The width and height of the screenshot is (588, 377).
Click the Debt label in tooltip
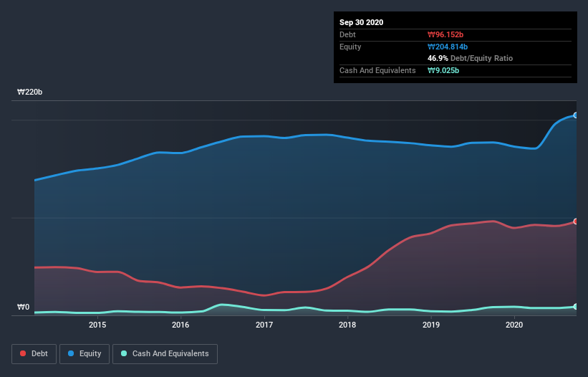point(347,34)
